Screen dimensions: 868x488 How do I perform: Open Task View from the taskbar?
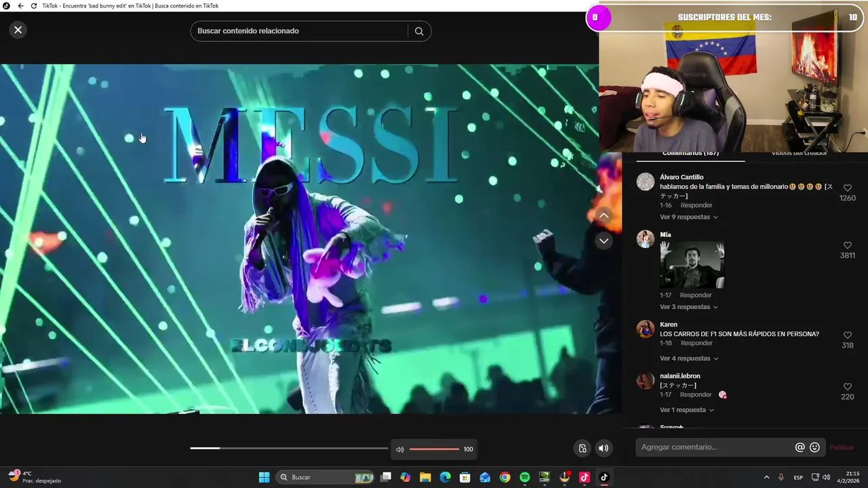[x=386, y=477]
